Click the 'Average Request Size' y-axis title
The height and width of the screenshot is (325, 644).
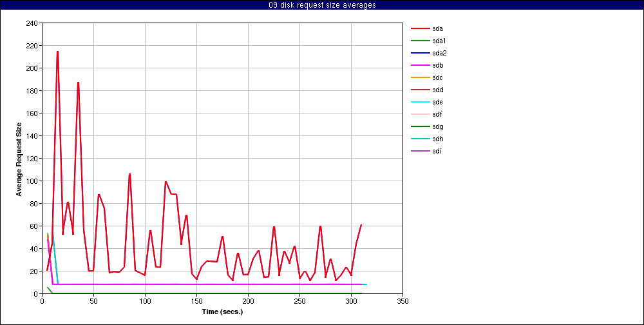[19, 159]
